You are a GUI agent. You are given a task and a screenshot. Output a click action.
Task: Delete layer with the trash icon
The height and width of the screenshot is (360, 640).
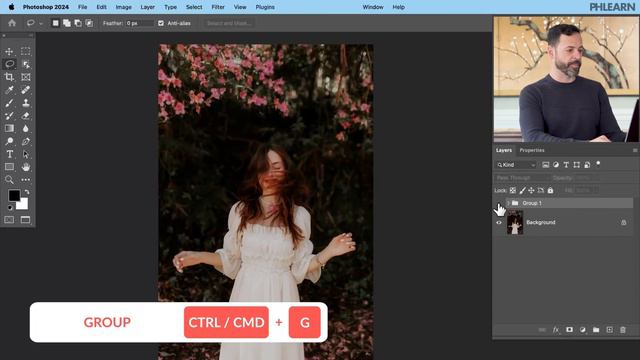click(x=623, y=330)
